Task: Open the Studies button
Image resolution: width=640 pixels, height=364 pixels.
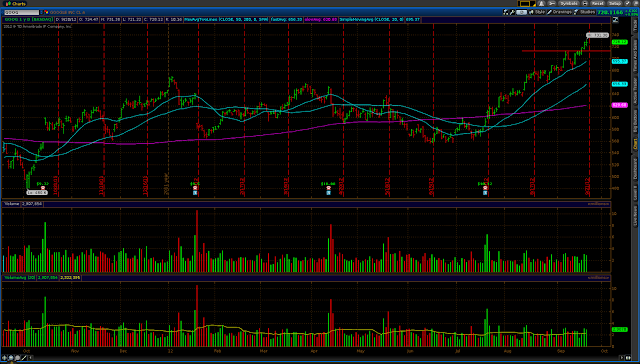Action: 584,12
